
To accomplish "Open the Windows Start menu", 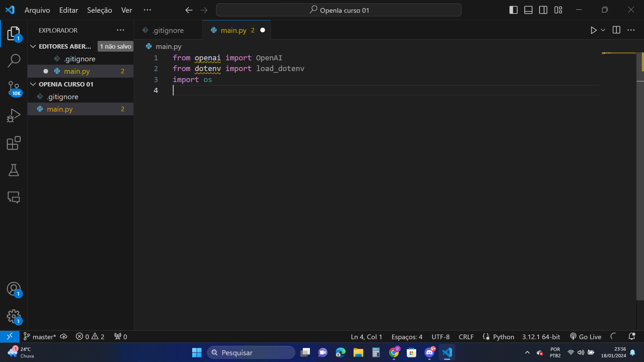I will tap(197, 353).
